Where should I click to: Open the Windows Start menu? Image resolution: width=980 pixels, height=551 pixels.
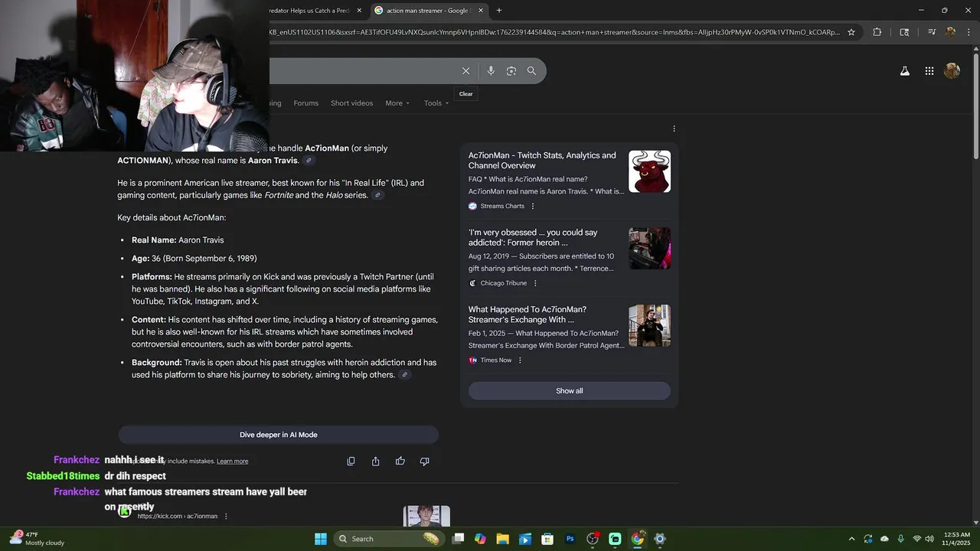click(321, 539)
